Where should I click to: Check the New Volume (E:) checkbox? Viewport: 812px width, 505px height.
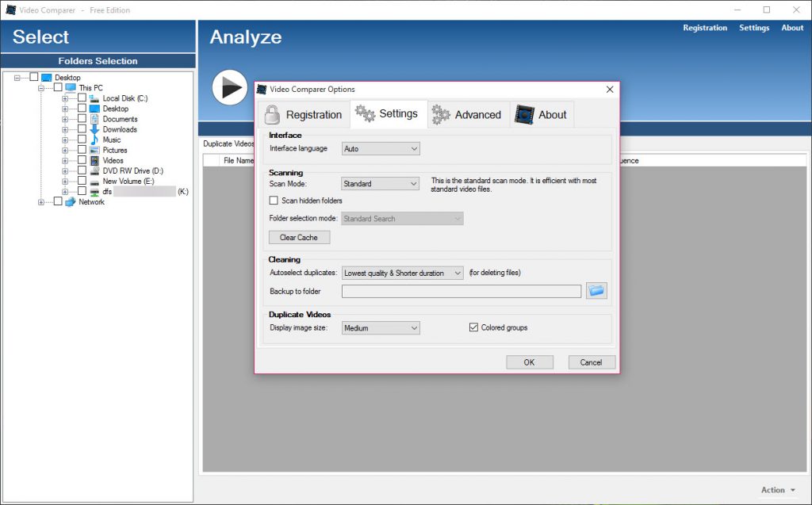click(x=82, y=180)
